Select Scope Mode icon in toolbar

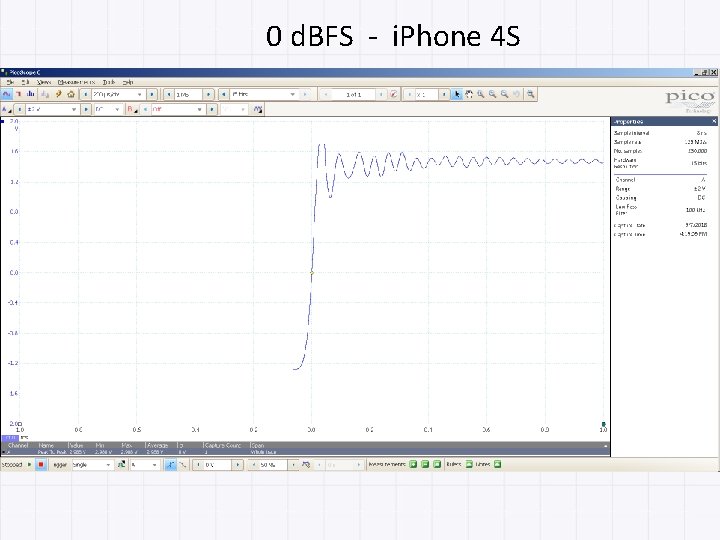point(6,94)
